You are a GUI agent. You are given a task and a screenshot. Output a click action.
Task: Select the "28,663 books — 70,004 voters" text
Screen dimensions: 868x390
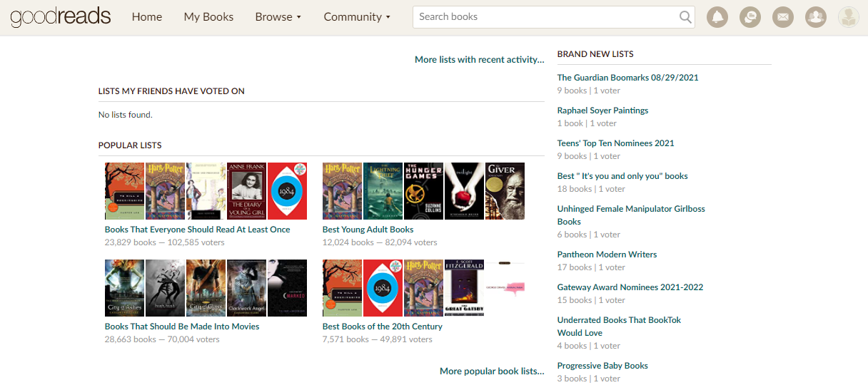(x=162, y=339)
